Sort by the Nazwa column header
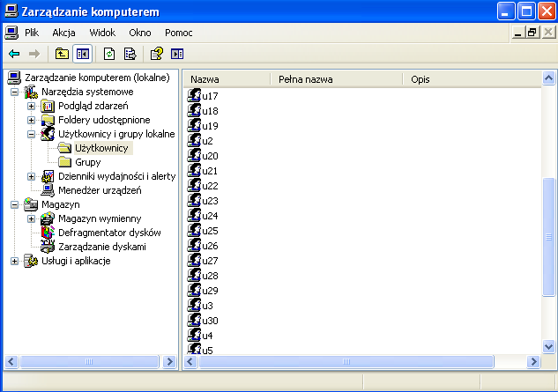 (x=227, y=79)
